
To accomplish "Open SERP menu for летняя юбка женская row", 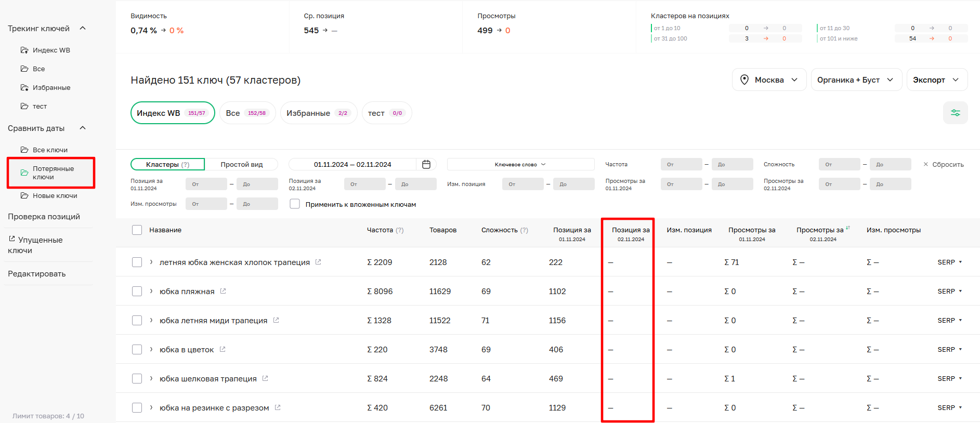I will [x=949, y=262].
